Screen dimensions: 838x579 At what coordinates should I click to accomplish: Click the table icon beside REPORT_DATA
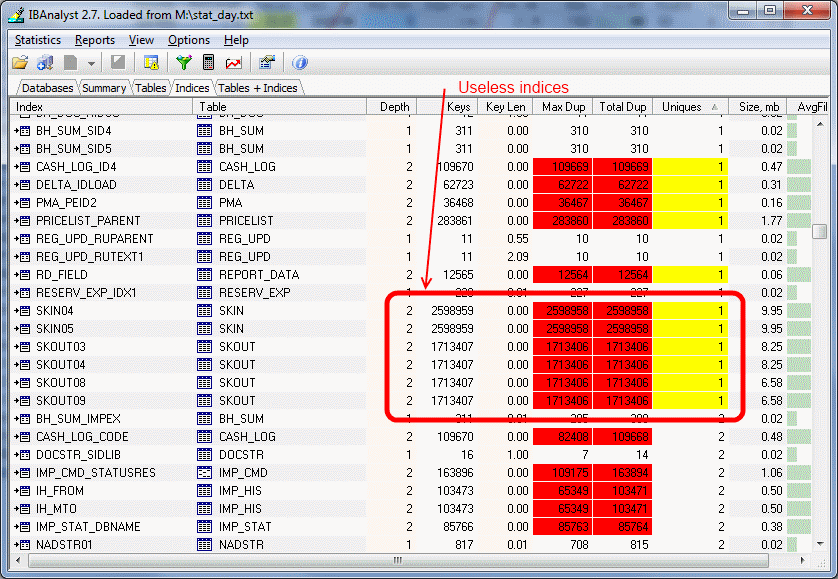[x=205, y=275]
